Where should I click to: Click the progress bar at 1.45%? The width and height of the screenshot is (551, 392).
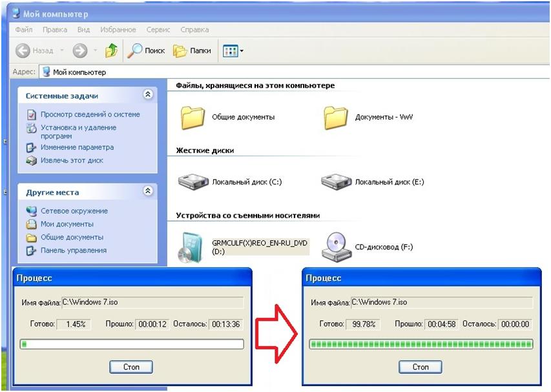(132, 344)
